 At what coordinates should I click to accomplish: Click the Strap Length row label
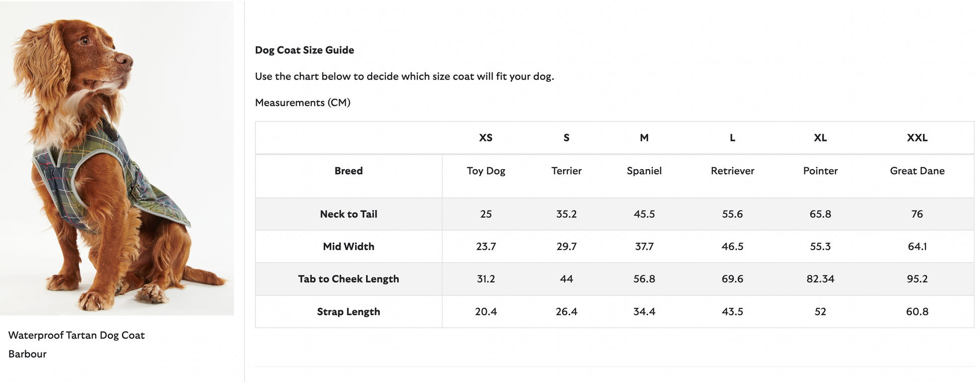click(x=348, y=312)
